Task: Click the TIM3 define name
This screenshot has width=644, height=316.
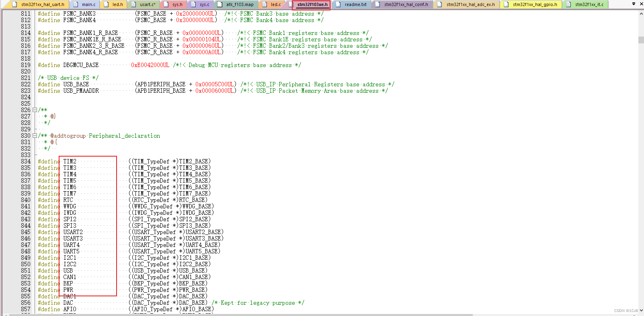Action: click(x=70, y=168)
